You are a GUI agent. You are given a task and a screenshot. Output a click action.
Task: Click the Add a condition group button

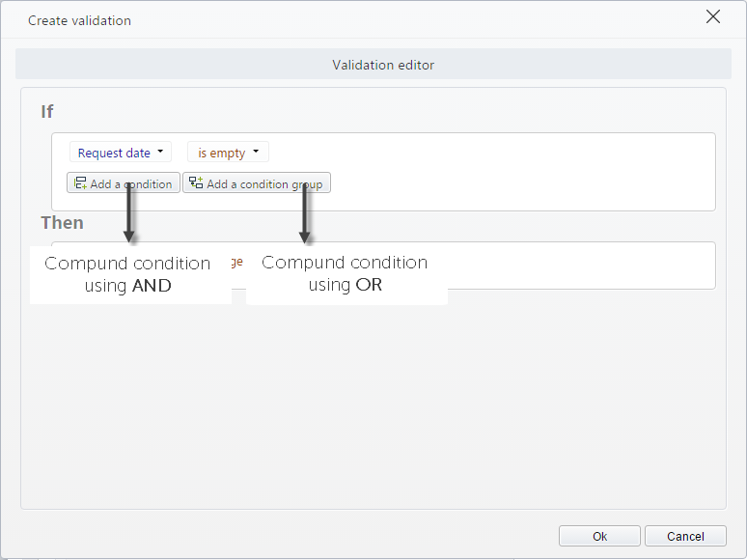(x=257, y=183)
